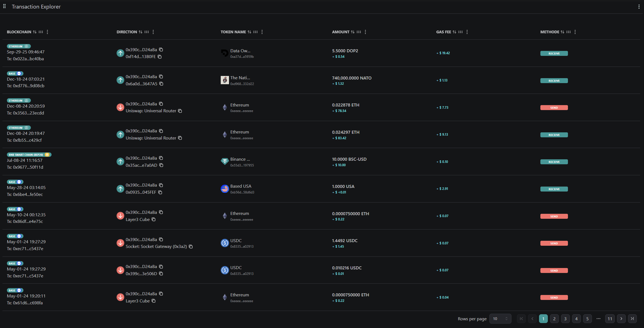
Task: Click the Based USA token logo
Action: pyautogui.click(x=225, y=189)
